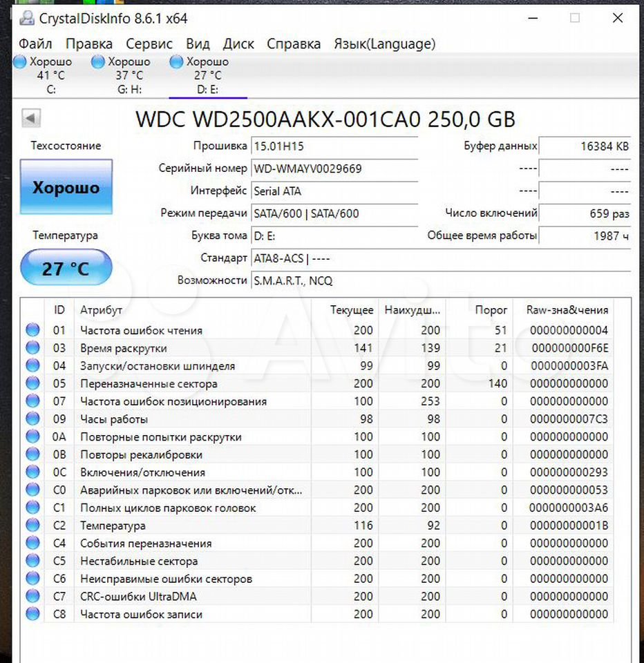Image resolution: width=644 pixels, height=663 pixels.
Task: Click the buffer size field 16384 KB
Action: coord(585,146)
